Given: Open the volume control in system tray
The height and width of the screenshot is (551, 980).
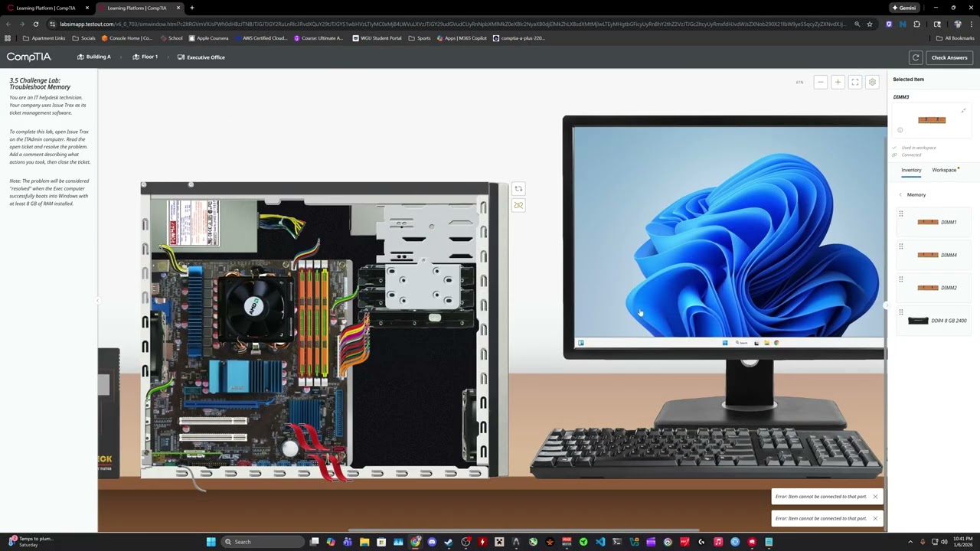Looking at the screenshot, I should point(944,542).
